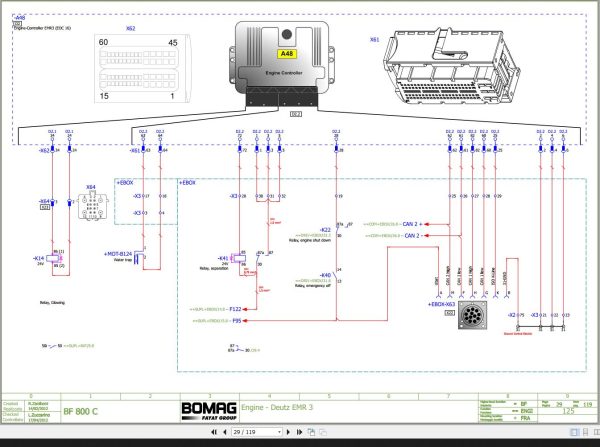
Task: Click the CAN 2 + reference link
Action: pyautogui.click(x=412, y=224)
